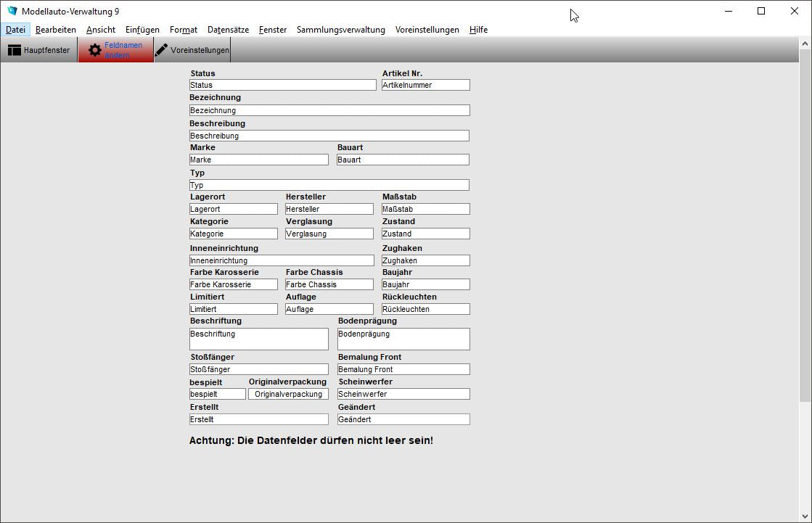812x523 pixels.
Task: Open the Sammlungsverwaltung menu
Action: 340,30
